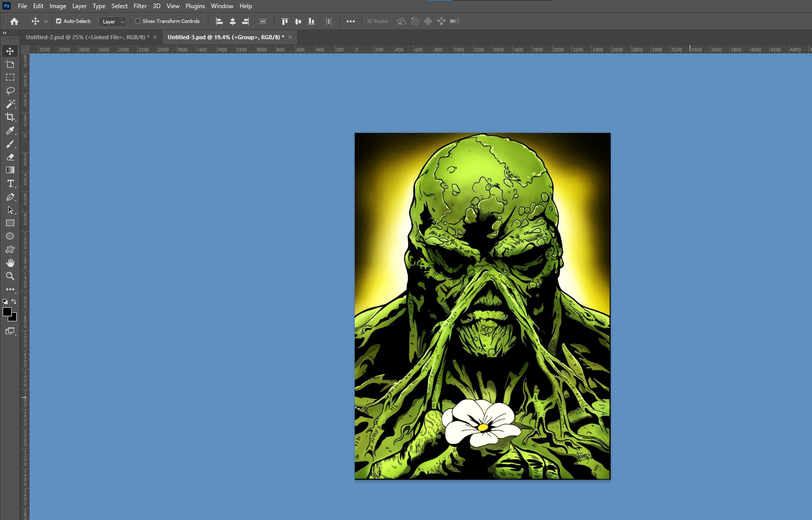The height and width of the screenshot is (520, 812).
Task: Select the Artboard tool
Action: (x=10, y=64)
